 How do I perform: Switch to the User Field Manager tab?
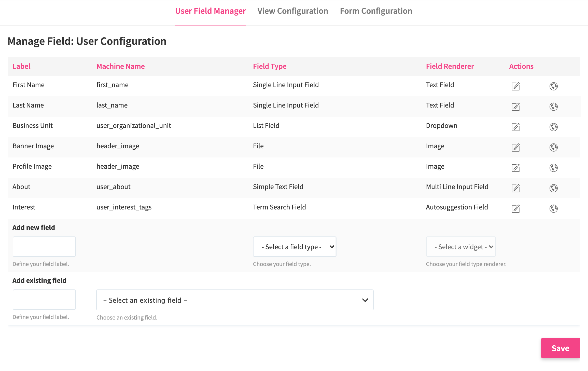point(211,11)
